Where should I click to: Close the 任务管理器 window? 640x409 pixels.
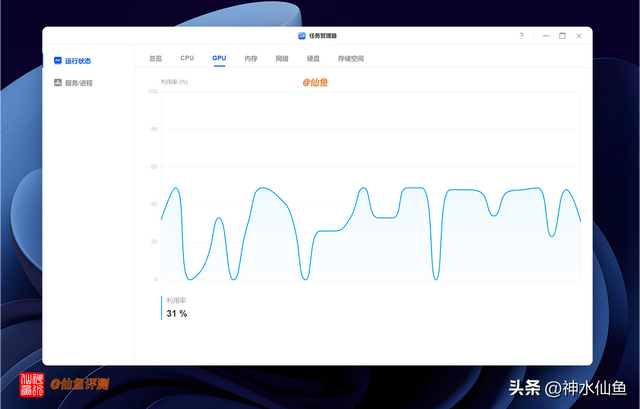[579, 36]
